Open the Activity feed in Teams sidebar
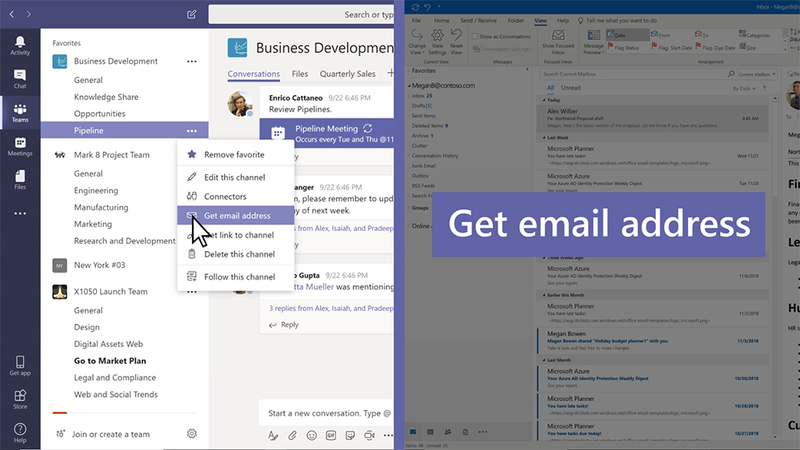The width and height of the screenshot is (800, 450). click(20, 45)
